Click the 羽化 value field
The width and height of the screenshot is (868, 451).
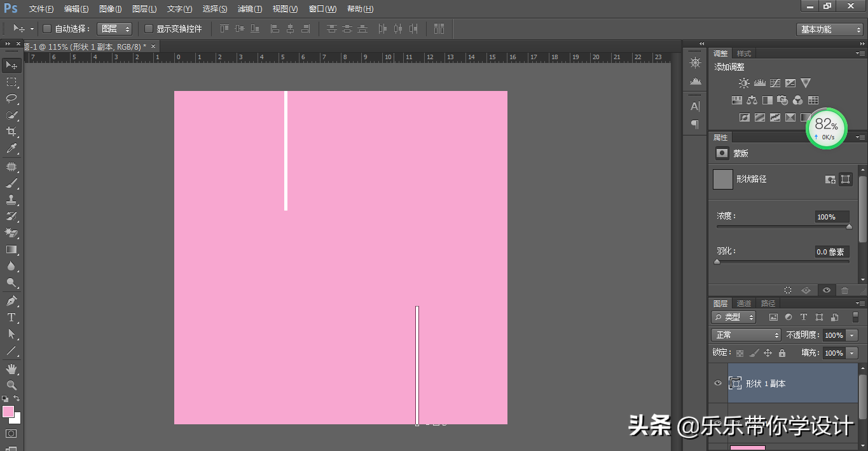tap(832, 252)
